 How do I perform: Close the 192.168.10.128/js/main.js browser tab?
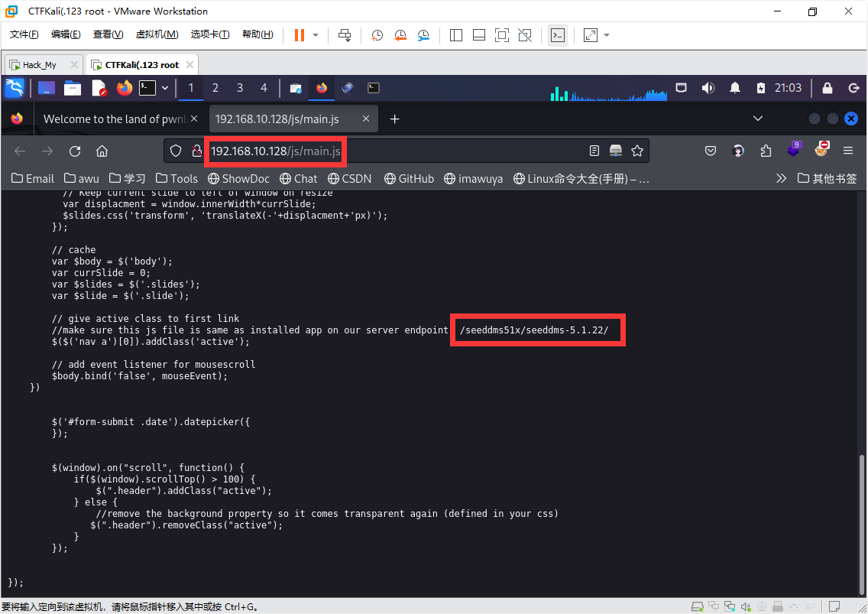click(x=366, y=119)
